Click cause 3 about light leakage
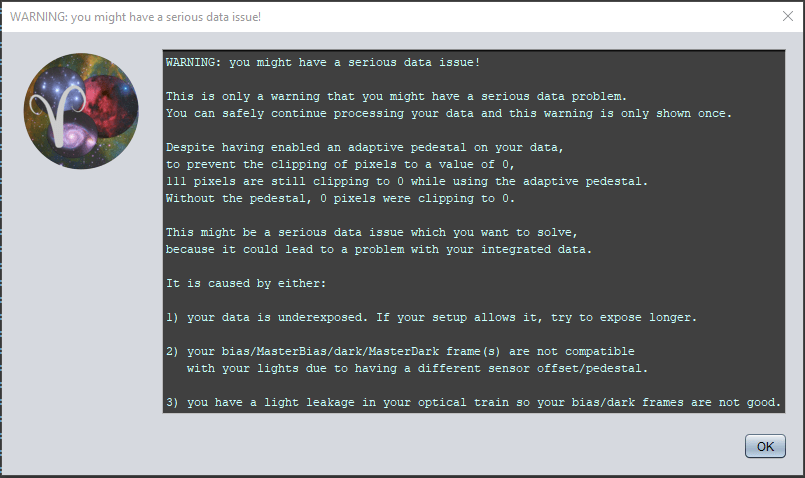The width and height of the screenshot is (805, 478). [473, 403]
